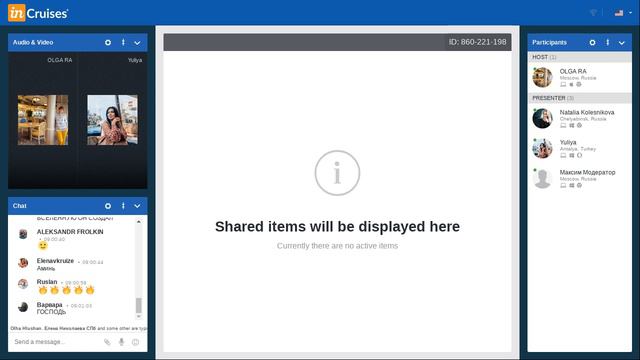Click Варвара name in chat
The image size is (640, 360).
[49, 304]
